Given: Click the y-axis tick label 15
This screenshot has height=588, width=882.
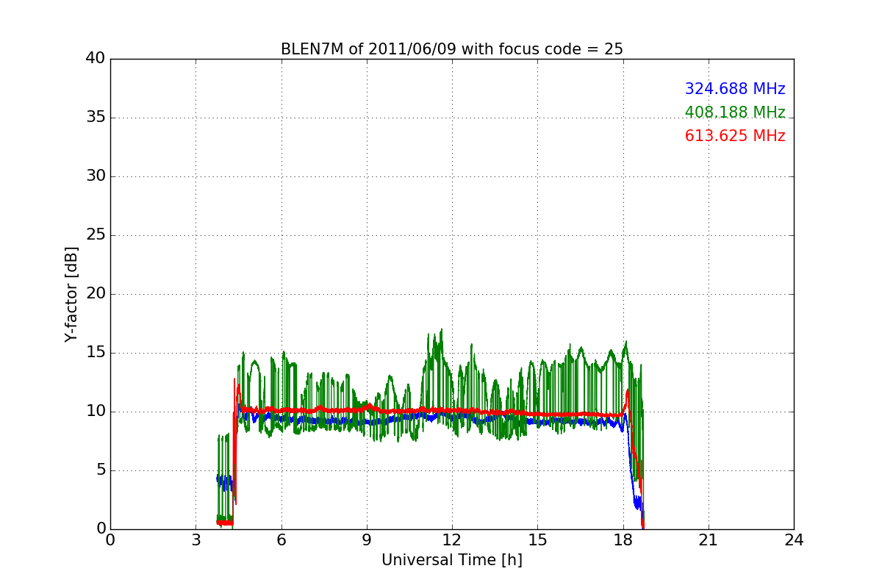Looking at the screenshot, I should point(96,353).
